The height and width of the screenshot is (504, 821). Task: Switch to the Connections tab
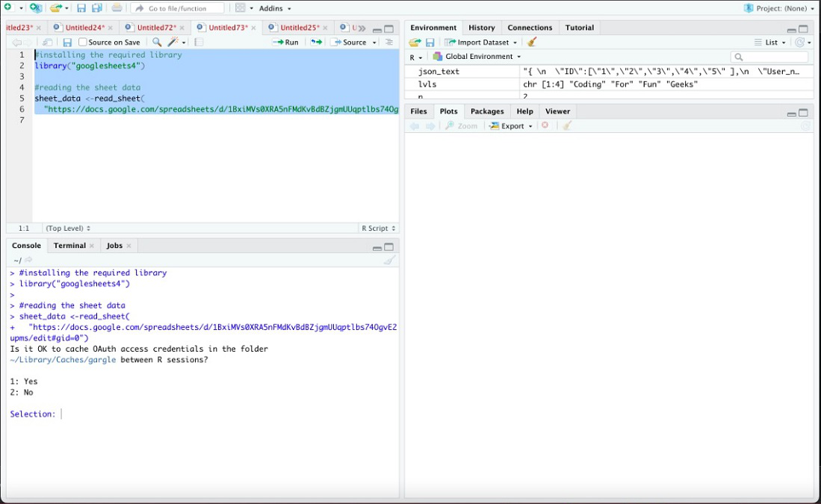click(530, 28)
